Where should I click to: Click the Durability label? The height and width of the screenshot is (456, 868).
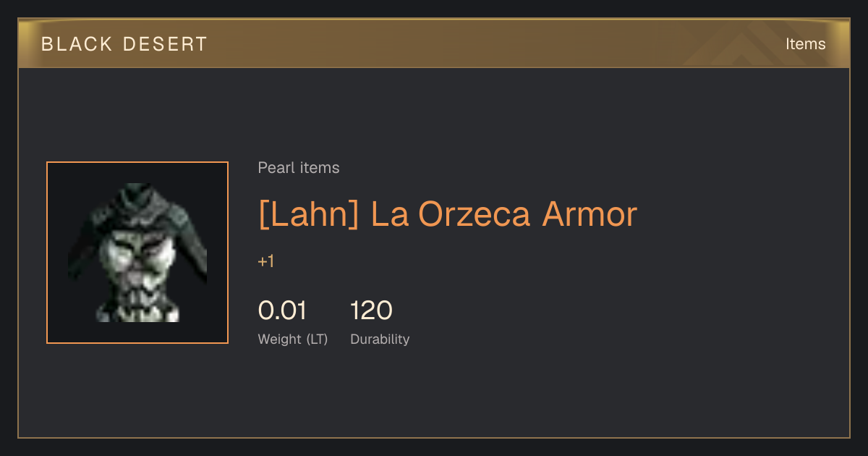point(380,339)
